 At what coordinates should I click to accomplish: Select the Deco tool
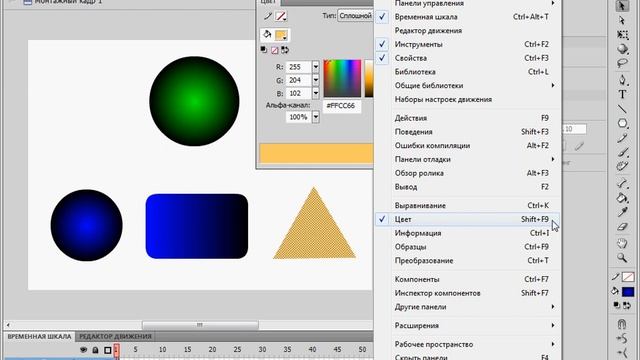click(x=622, y=166)
